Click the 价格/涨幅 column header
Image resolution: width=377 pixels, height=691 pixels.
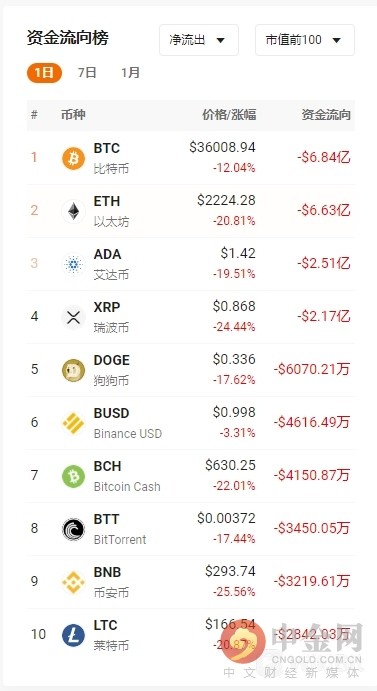pyautogui.click(x=229, y=115)
